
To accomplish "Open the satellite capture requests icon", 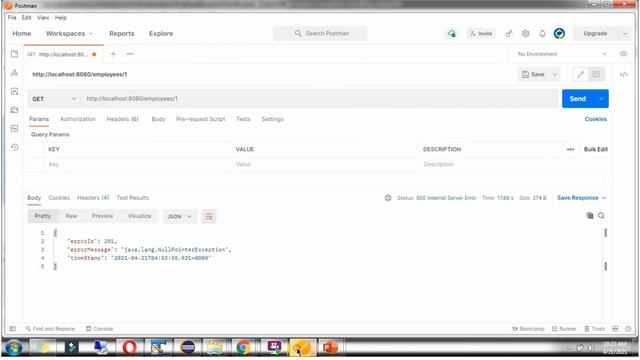I will [509, 33].
